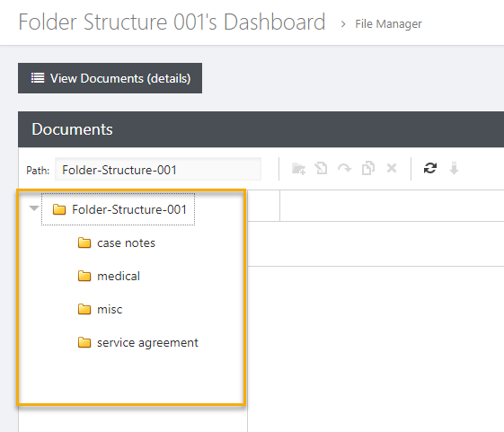Click the new folder toolbar icon
This screenshot has width=504, height=432.
(x=298, y=169)
